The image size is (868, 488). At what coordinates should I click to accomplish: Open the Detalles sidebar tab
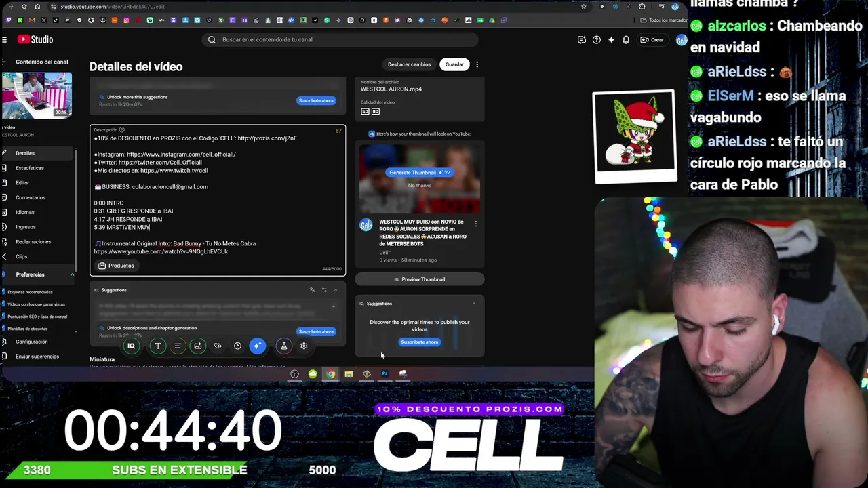pos(38,153)
